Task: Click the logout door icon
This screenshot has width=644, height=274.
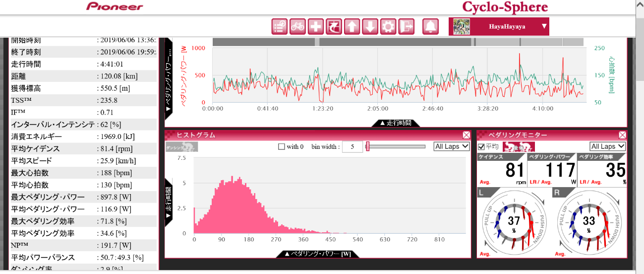Action: (406, 26)
